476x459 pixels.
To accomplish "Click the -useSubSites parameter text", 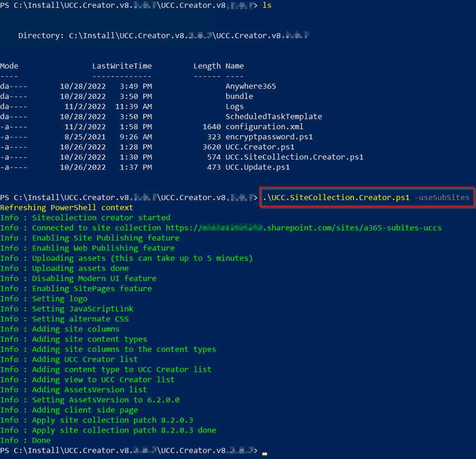I will pyautogui.click(x=442, y=197).
